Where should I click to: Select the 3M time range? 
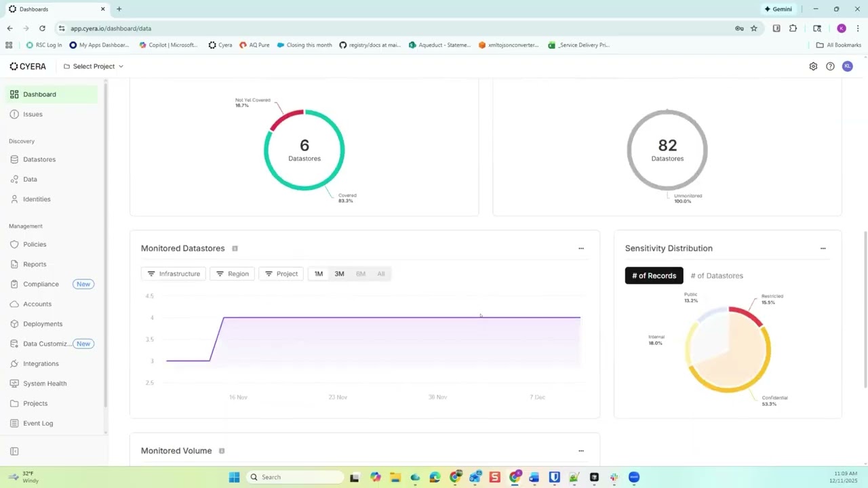tap(340, 274)
